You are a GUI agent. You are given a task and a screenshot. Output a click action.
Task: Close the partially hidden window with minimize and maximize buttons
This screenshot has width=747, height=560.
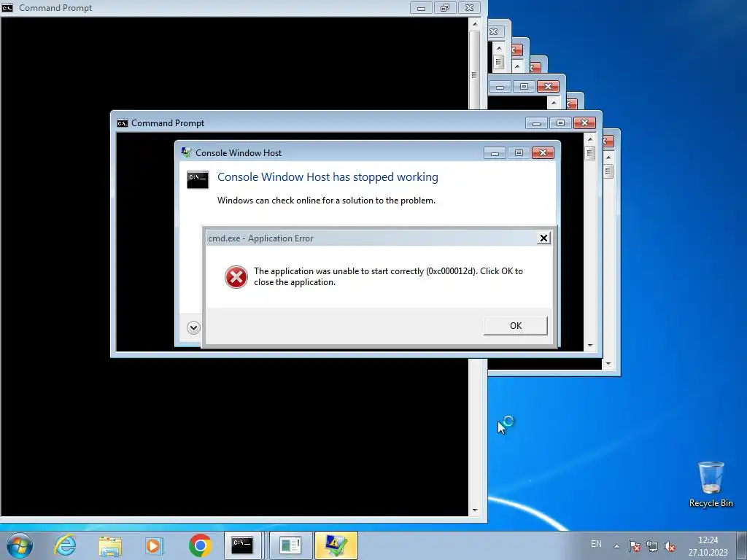(548, 87)
